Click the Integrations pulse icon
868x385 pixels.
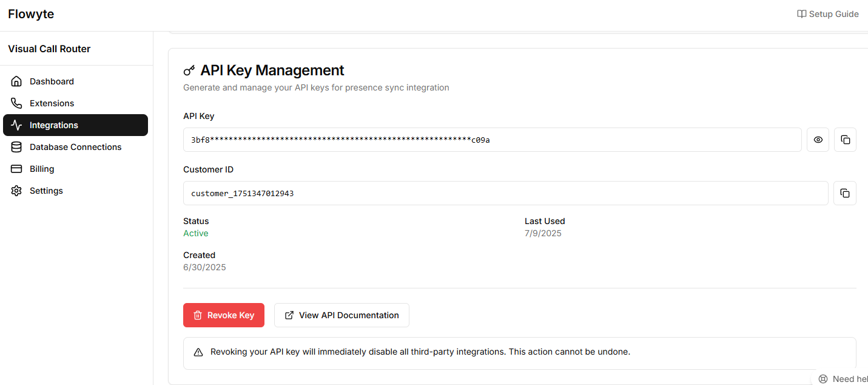click(16, 125)
